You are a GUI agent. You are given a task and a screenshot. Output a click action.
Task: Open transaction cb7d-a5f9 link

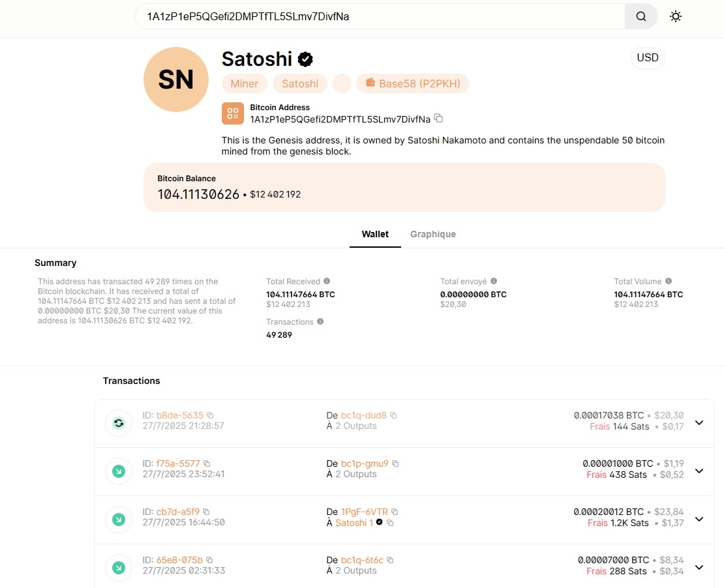pyautogui.click(x=178, y=512)
